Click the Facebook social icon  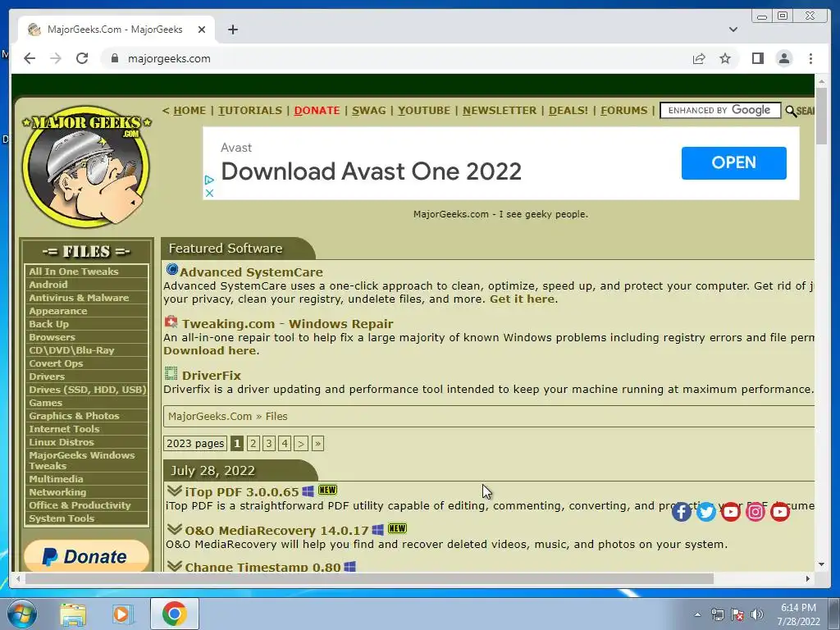[682, 512]
